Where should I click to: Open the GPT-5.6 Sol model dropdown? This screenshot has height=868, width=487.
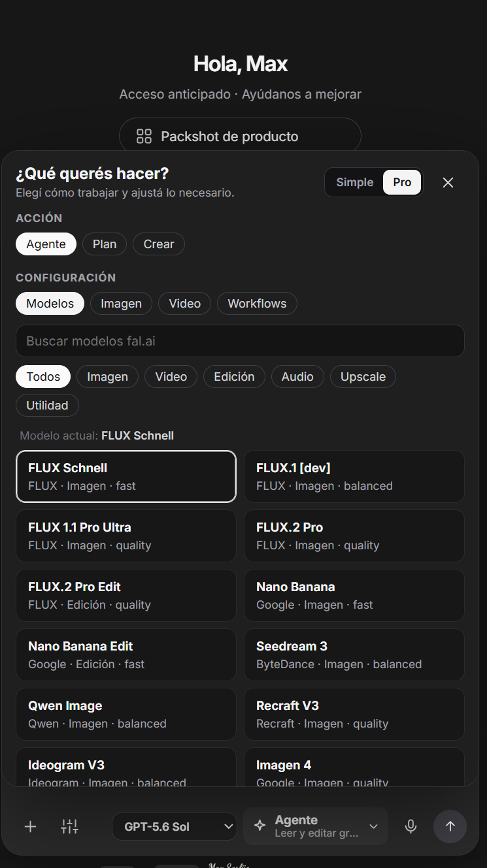pyautogui.click(x=175, y=826)
